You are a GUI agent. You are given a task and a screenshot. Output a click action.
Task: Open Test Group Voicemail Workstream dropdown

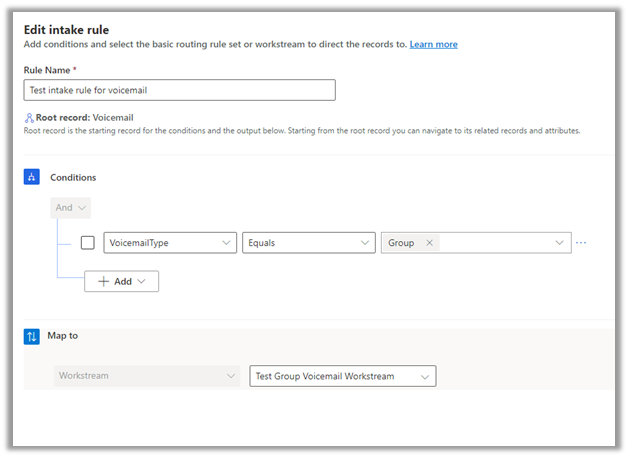click(342, 377)
